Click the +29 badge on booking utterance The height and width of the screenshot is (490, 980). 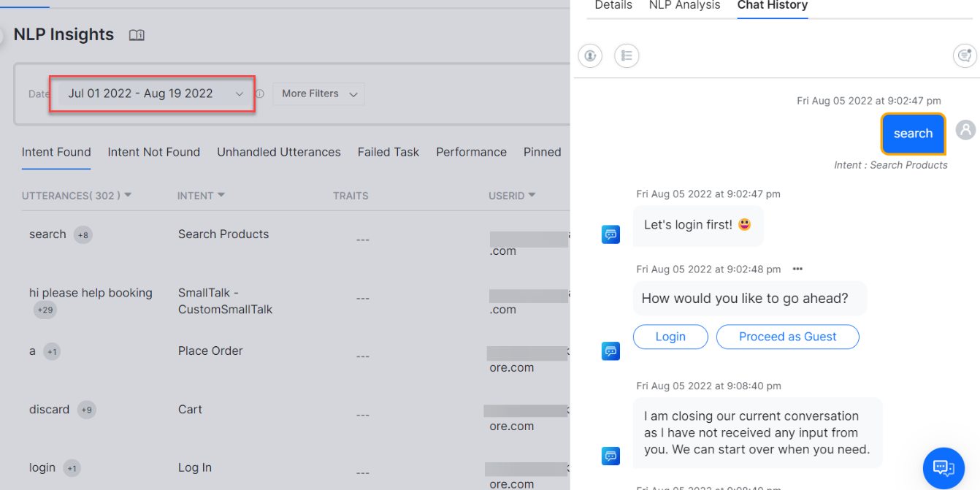[45, 310]
